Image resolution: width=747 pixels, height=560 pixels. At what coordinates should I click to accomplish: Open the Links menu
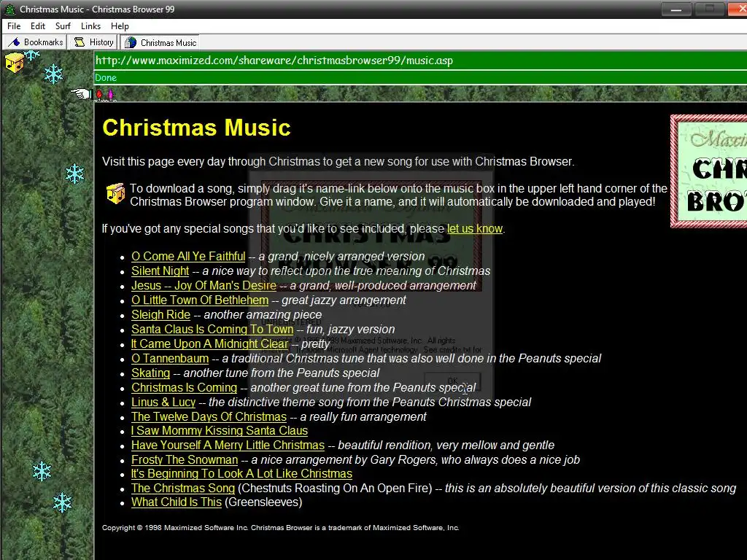90,26
